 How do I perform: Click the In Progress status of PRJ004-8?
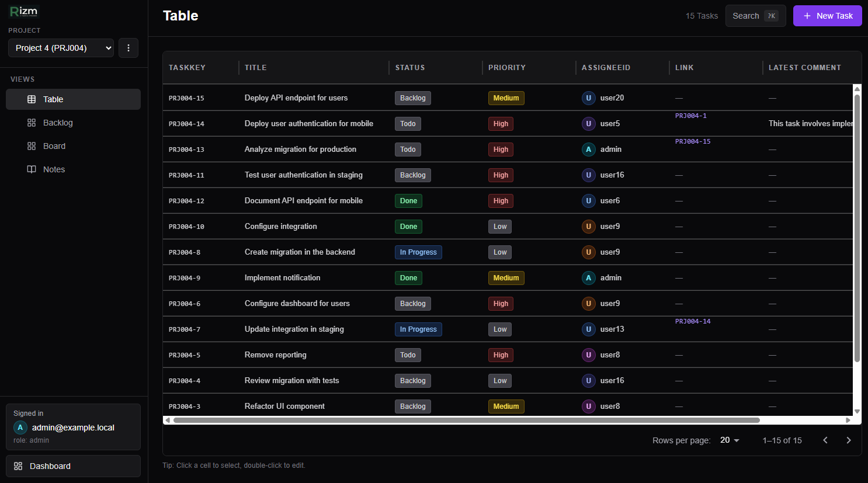click(418, 252)
